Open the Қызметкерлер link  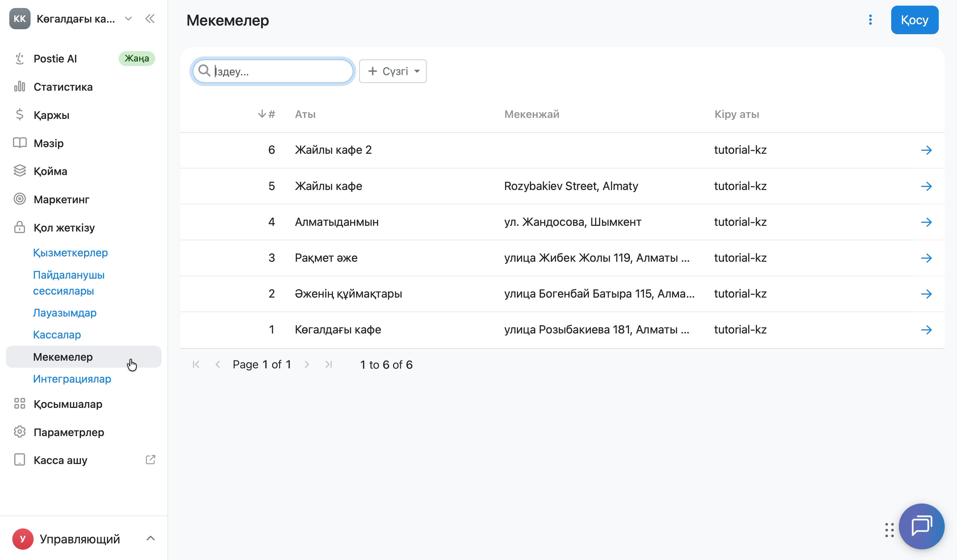70,252
